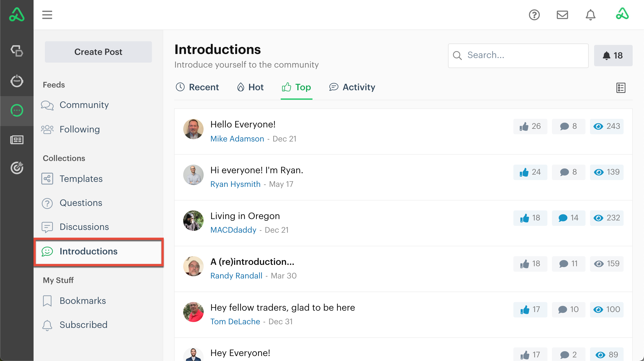644x361 pixels.
Task: Click the 89 views counter
Action: (607, 354)
